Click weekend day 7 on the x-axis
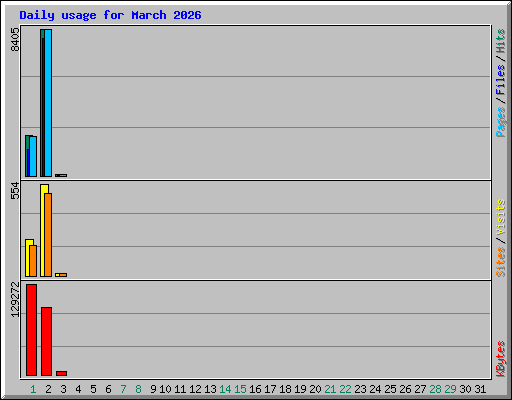The height and width of the screenshot is (400, 512). tap(123, 389)
